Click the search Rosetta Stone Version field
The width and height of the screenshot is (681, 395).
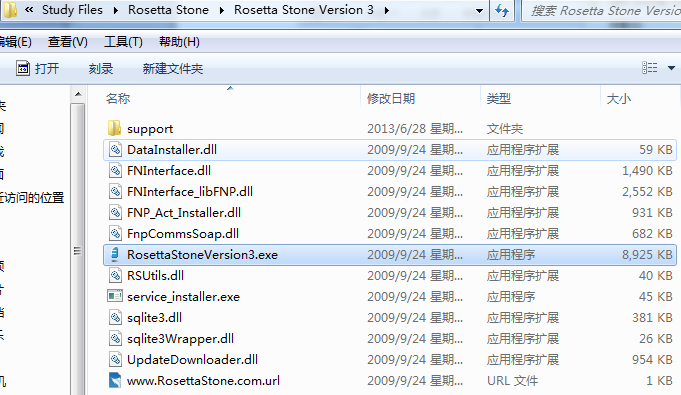(x=601, y=10)
